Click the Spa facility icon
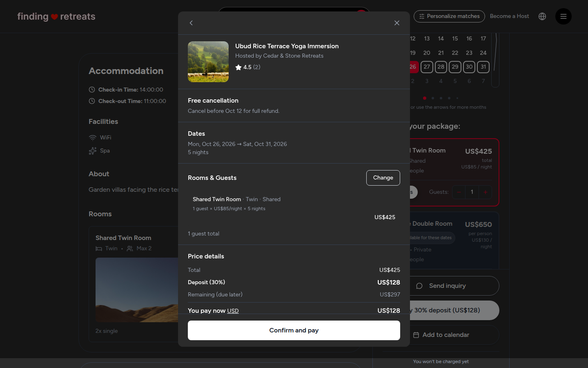The width and height of the screenshot is (588, 368). (x=93, y=151)
